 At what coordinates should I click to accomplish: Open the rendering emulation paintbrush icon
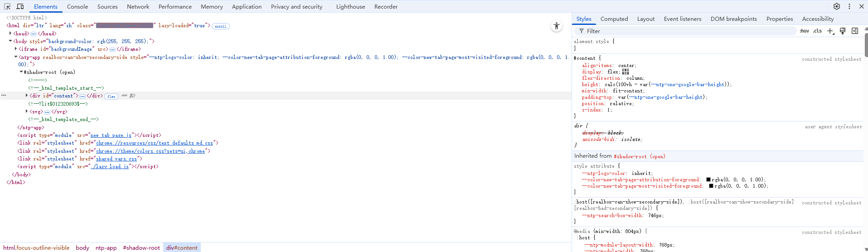[x=843, y=31]
